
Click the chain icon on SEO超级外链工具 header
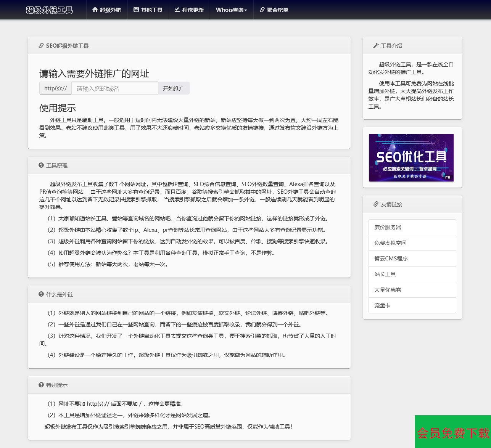(x=41, y=45)
